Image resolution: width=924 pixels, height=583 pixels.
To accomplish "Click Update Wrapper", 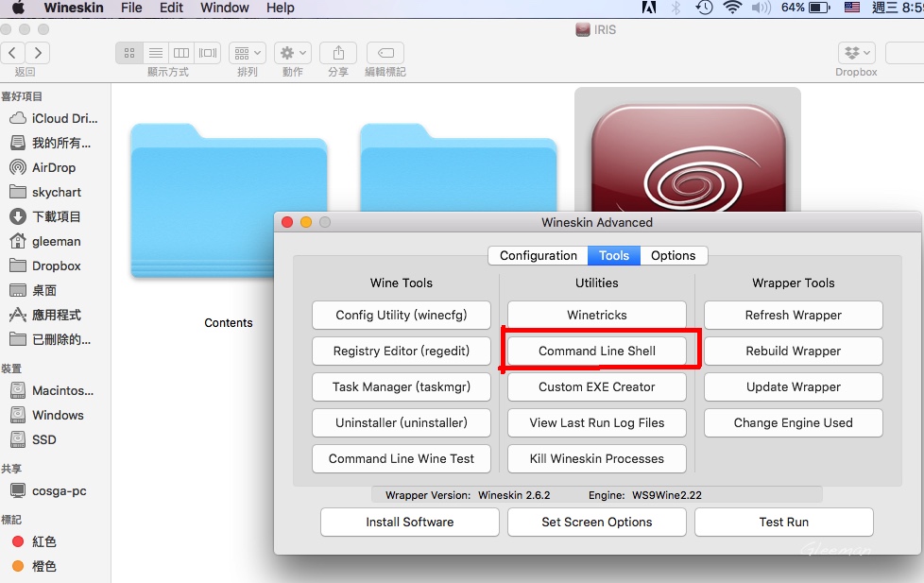I will pyautogui.click(x=794, y=387).
